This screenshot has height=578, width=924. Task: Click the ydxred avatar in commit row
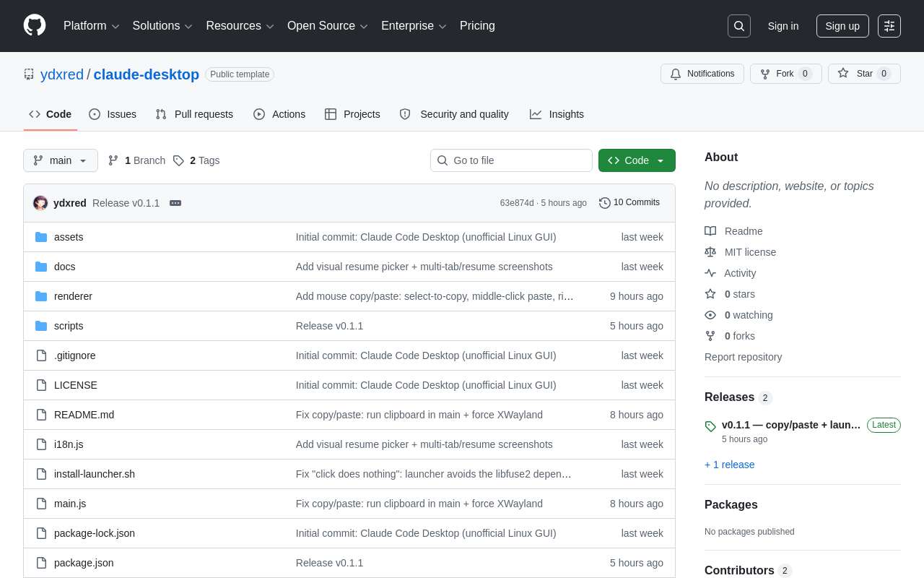tap(40, 203)
